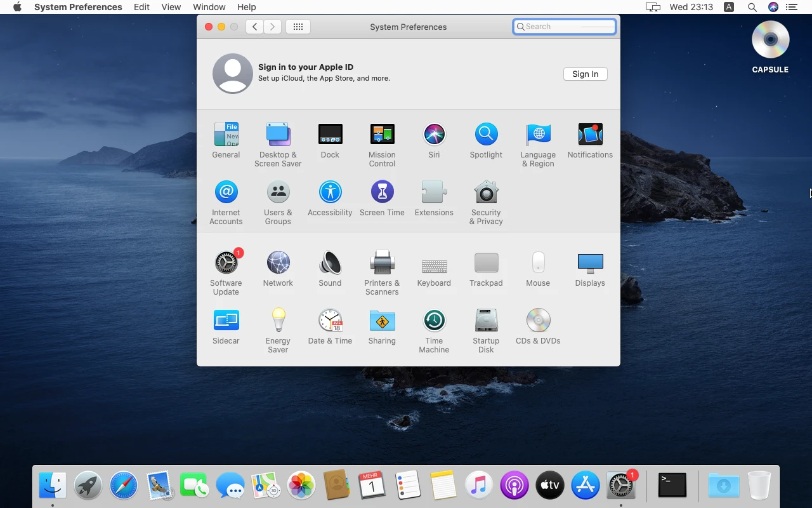Open Terminal from the Dock

(x=672, y=486)
